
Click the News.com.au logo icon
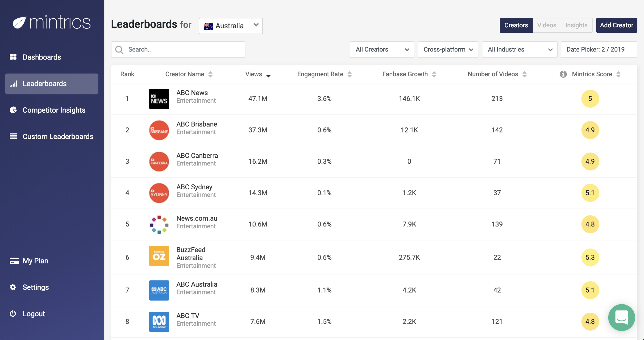[159, 224]
